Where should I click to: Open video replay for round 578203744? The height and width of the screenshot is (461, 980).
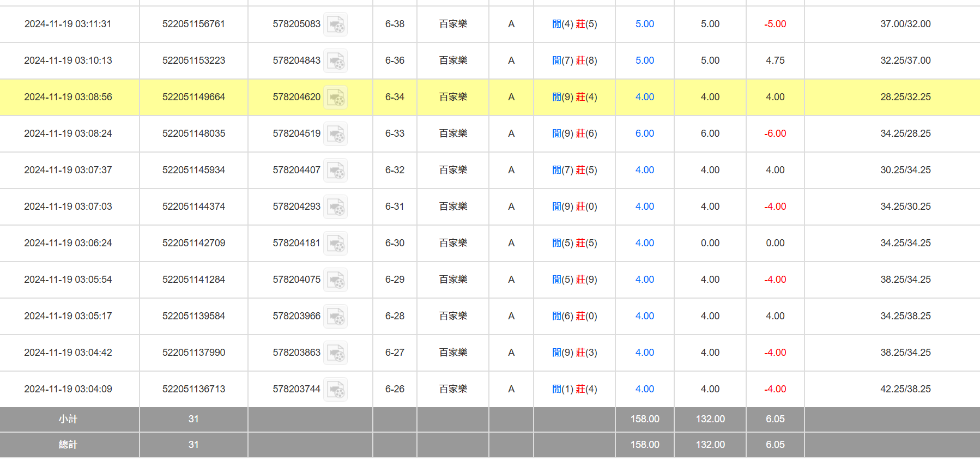tap(335, 390)
